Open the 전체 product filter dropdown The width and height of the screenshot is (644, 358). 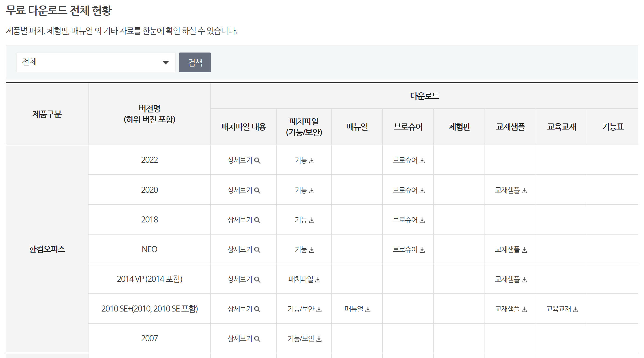click(96, 62)
